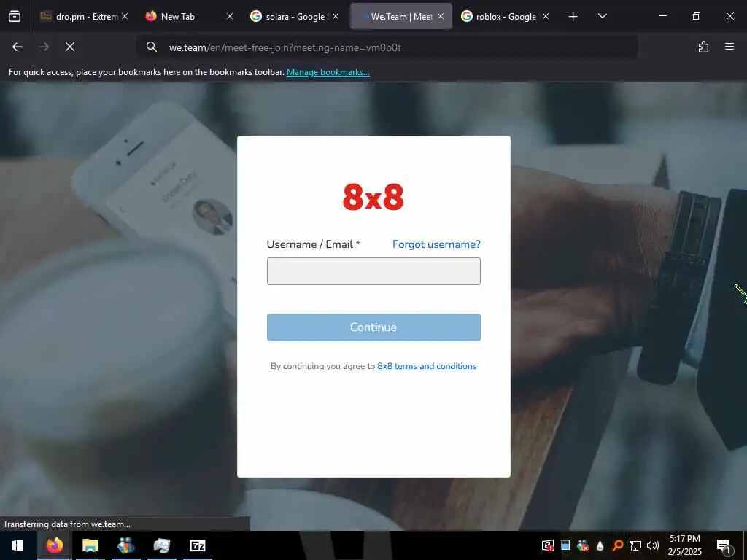Screen dimensions: 747x560
Task: Close the dro.pm tab
Action: [x=125, y=17]
